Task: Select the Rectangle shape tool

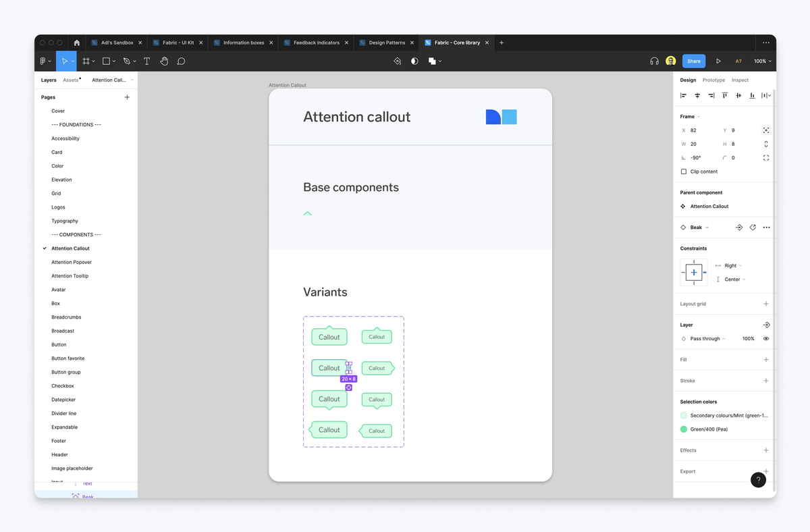Action: (x=106, y=61)
